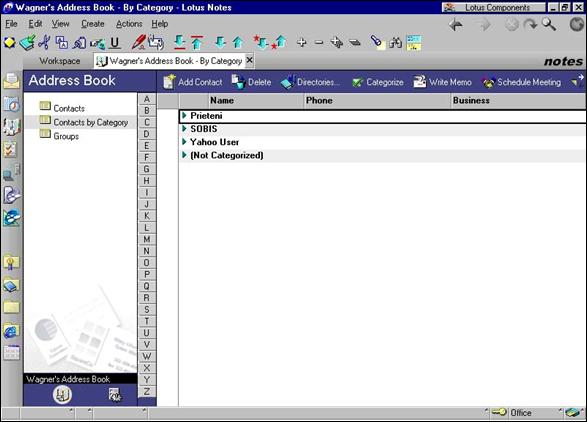Open the View menu
This screenshot has width=587, height=422.
[x=60, y=24]
